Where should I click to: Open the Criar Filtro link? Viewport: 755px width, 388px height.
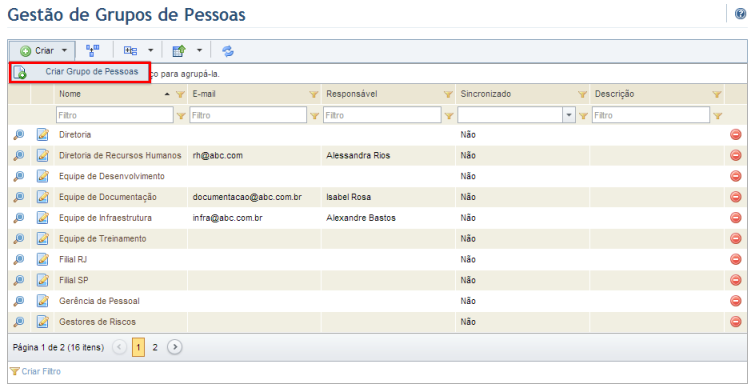[41, 372]
